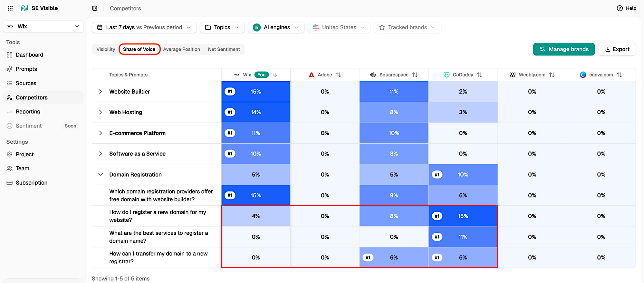Image resolution: width=644 pixels, height=283 pixels.
Task: Open the Tracked brands dropdown
Action: pos(407,27)
